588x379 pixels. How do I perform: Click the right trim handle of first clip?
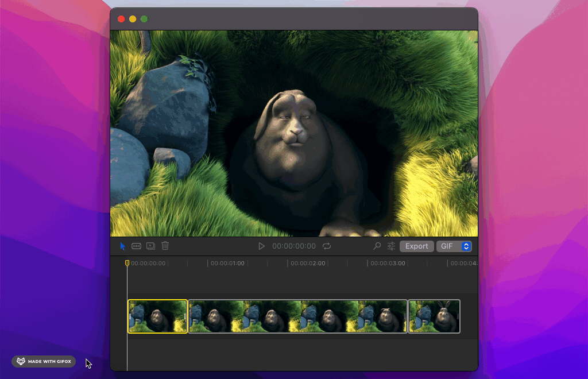(185, 316)
